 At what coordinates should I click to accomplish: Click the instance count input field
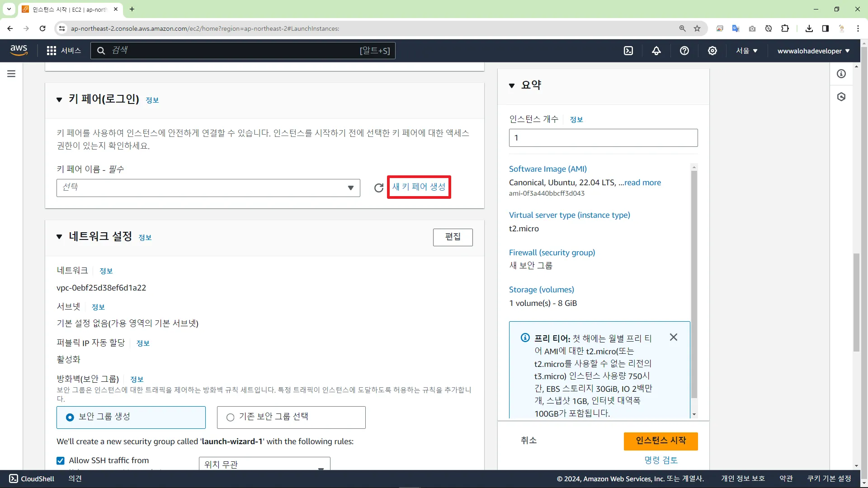coord(603,138)
